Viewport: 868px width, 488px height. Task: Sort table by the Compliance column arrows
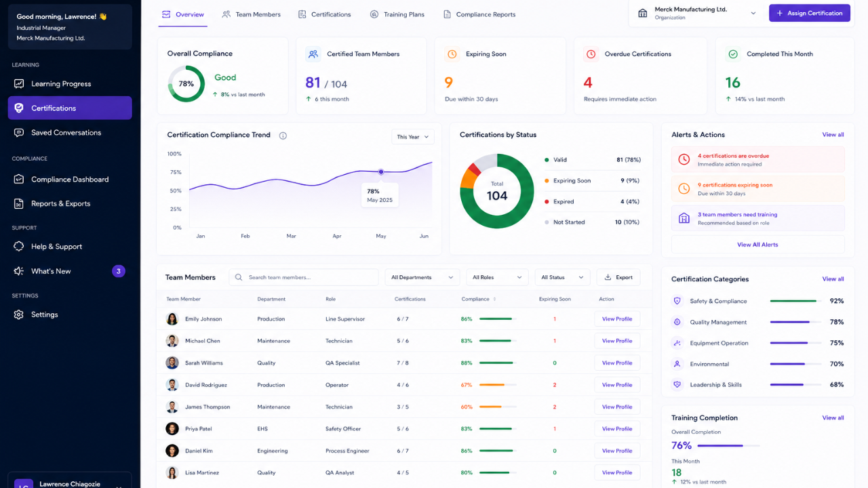(x=494, y=299)
